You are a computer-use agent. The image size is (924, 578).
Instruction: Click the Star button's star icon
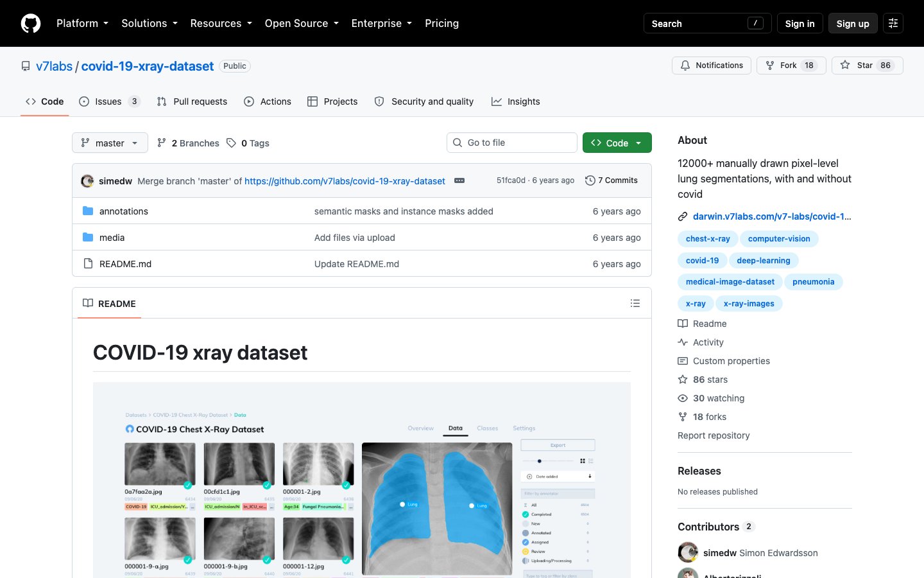click(x=845, y=65)
